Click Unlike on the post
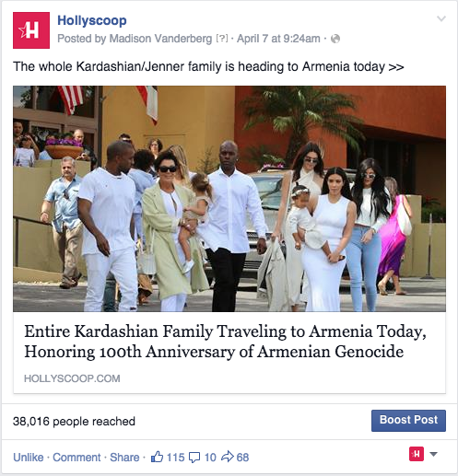 [x=29, y=458]
